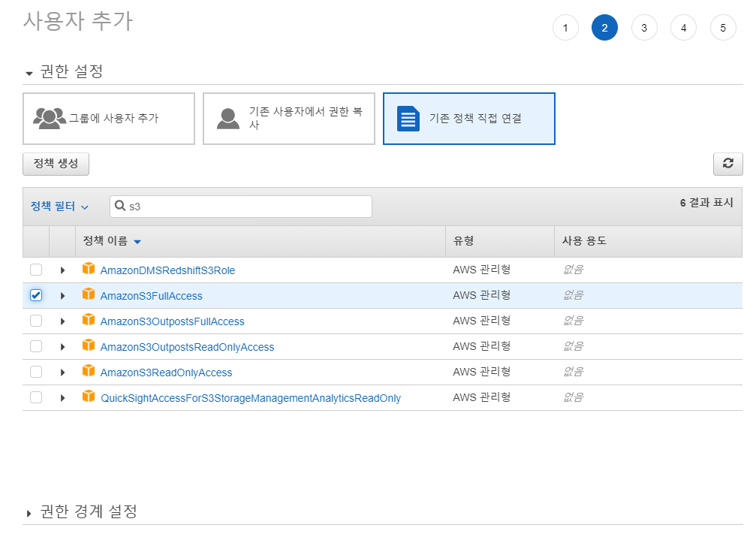Check the AmazonDMSRedshiftS3Role checkbox
Screen dimensions: 756x546
(x=36, y=270)
